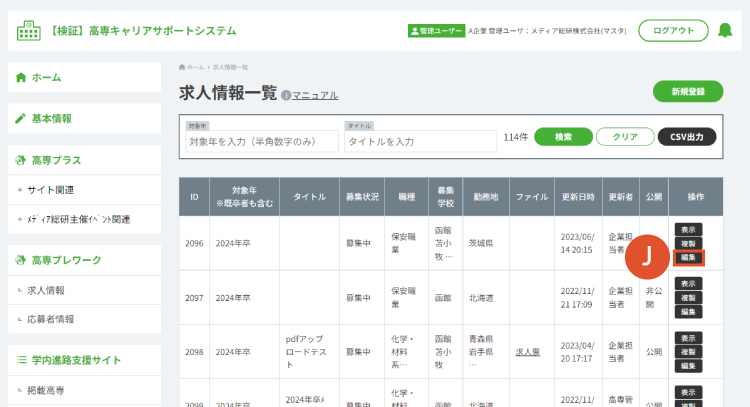Viewport: 750px width, 407px height.
Task: Open 求人情報 in sidebar
Action: (85, 290)
